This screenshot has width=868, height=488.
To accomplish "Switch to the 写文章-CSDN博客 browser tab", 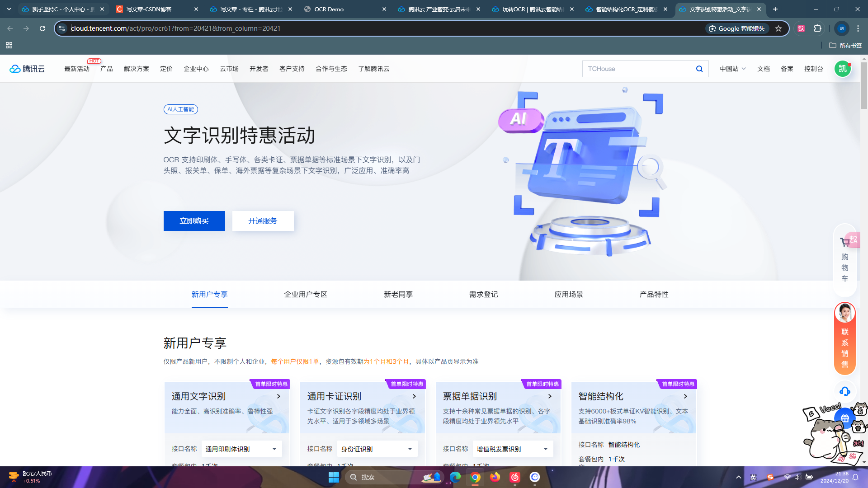I will 157,9.
